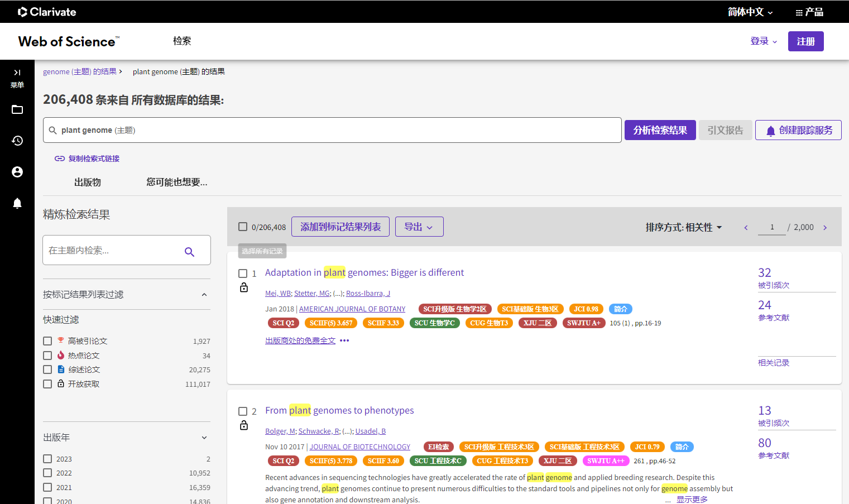This screenshot has width=849, height=504.
Task: Open the 简体中文 language dropdown
Action: coord(750,12)
